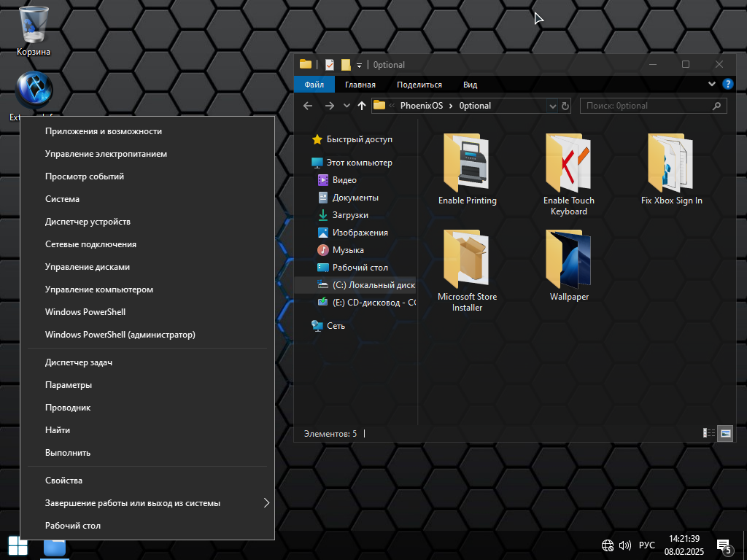Choose Сетевые подключения in the menu
Viewport: 747px width, 560px height.
(147, 244)
